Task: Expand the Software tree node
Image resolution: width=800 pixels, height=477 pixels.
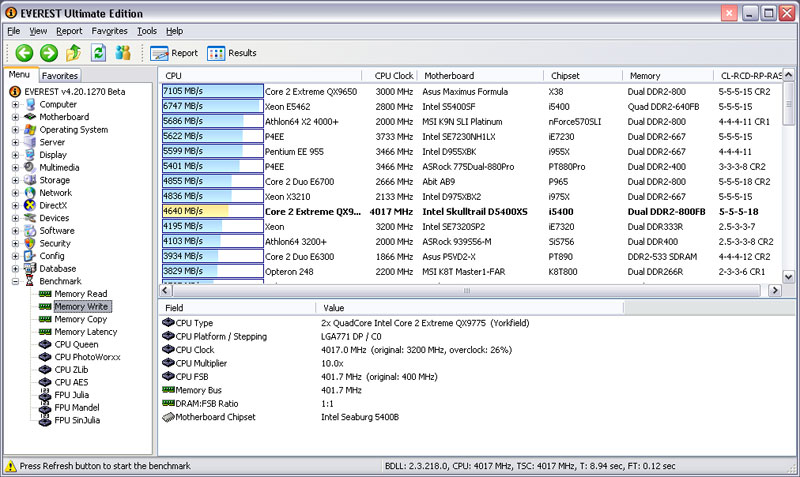Action: point(15,231)
